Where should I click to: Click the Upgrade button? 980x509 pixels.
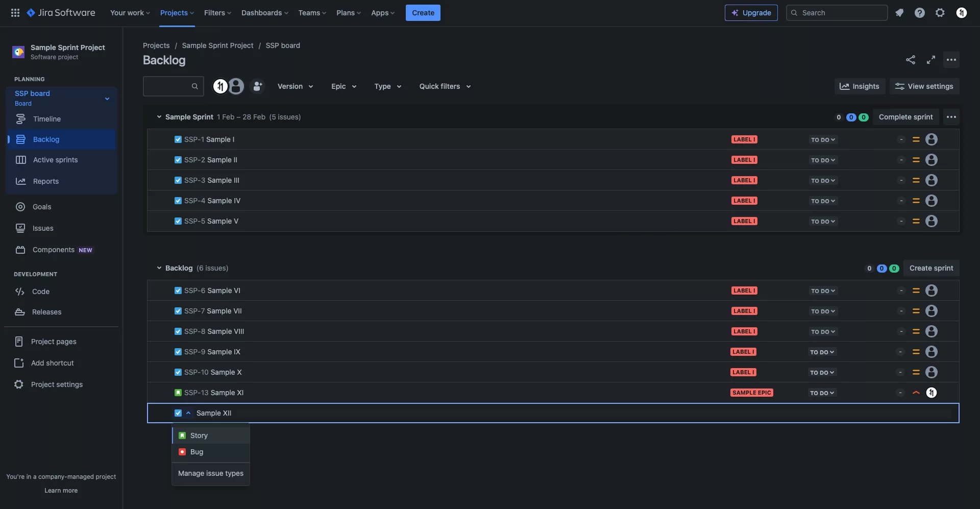(x=751, y=13)
